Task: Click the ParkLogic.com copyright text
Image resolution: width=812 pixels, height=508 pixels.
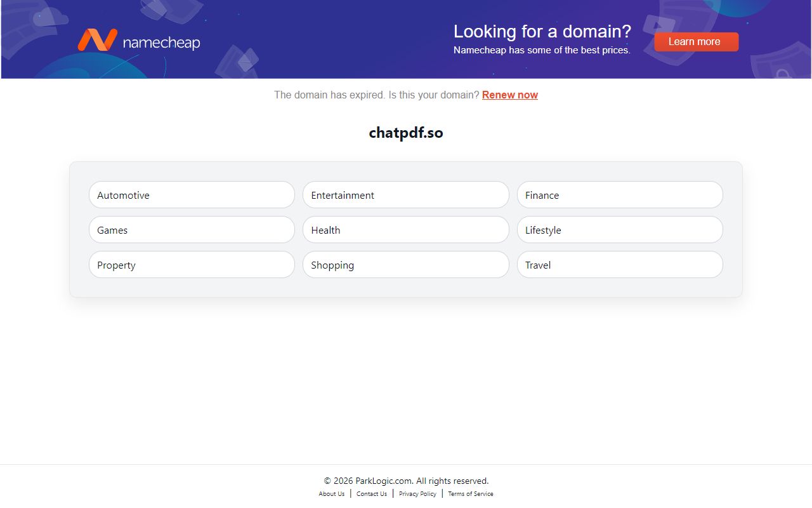Action: [x=406, y=481]
